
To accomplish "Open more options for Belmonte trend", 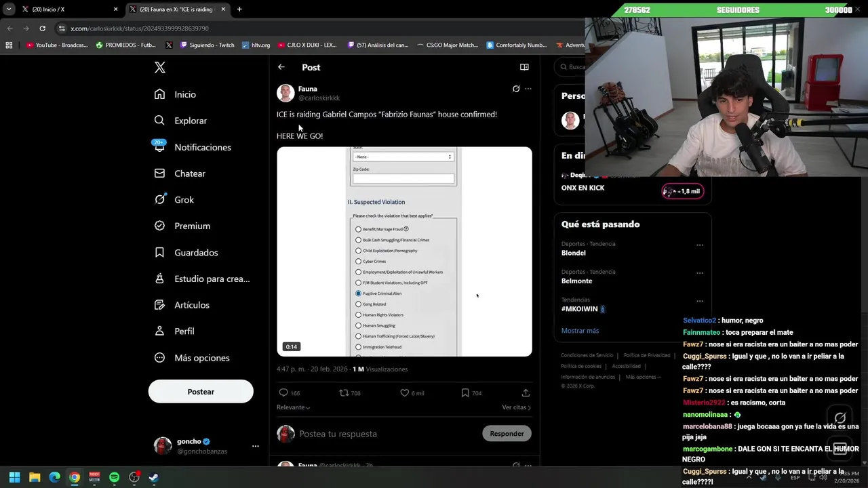I will pyautogui.click(x=700, y=273).
